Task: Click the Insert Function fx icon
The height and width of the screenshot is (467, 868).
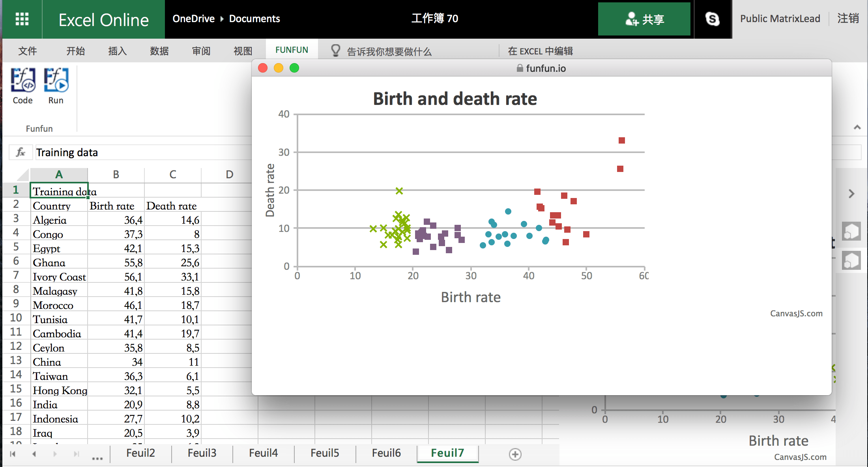Action: click(20, 152)
